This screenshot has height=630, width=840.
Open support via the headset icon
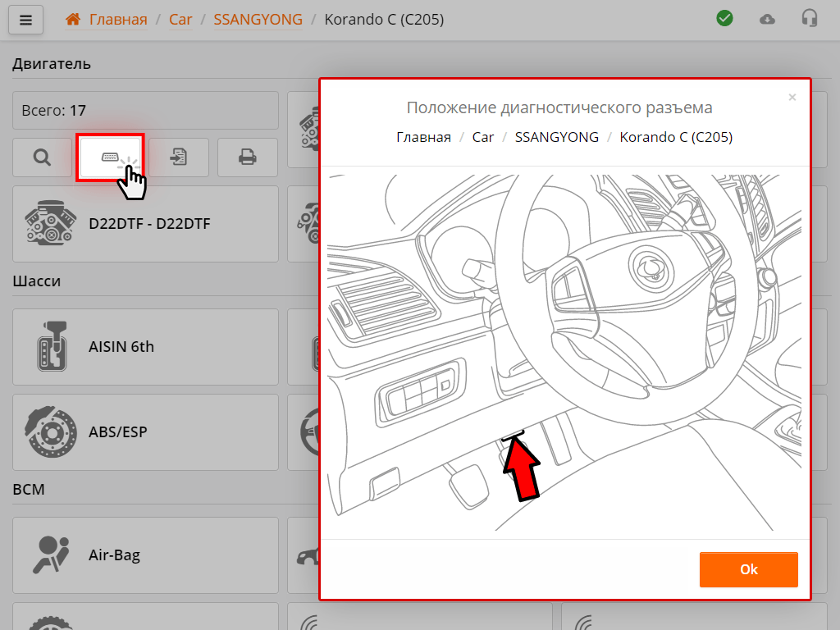coord(810,19)
